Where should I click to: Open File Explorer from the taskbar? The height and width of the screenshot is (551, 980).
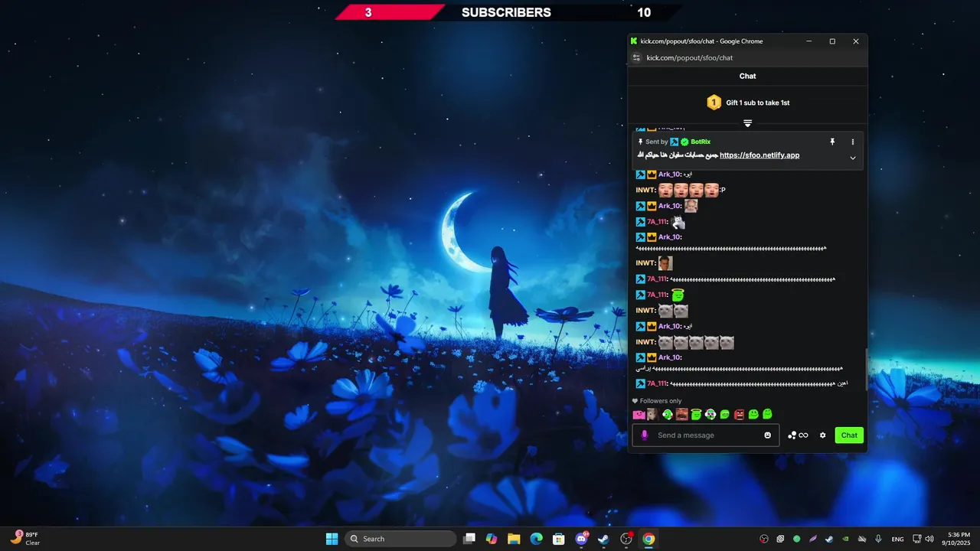514,539
